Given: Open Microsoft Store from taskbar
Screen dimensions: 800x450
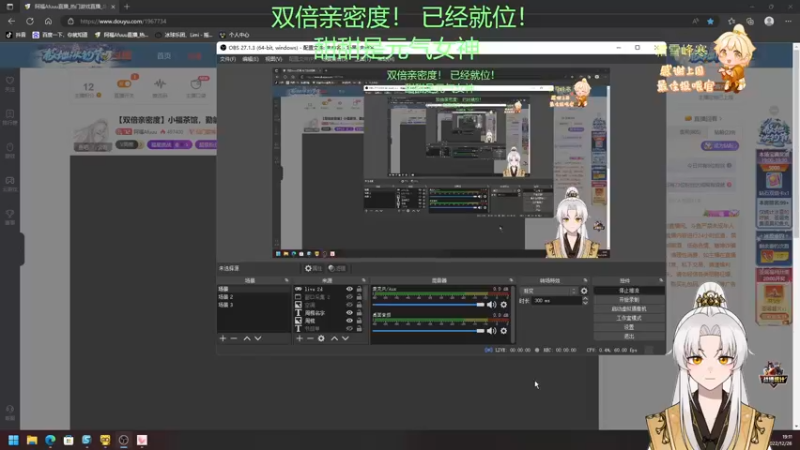Looking at the screenshot, I should (68, 440).
